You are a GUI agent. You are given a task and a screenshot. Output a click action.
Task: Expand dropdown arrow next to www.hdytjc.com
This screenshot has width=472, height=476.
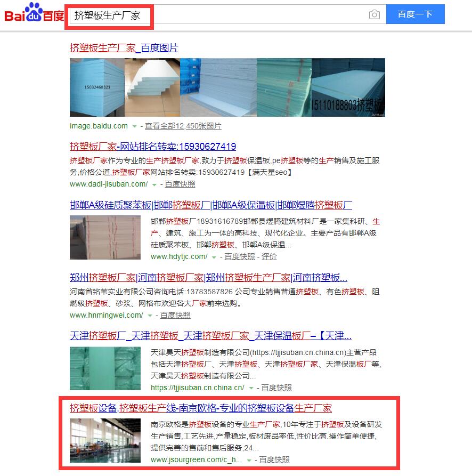tap(214, 257)
